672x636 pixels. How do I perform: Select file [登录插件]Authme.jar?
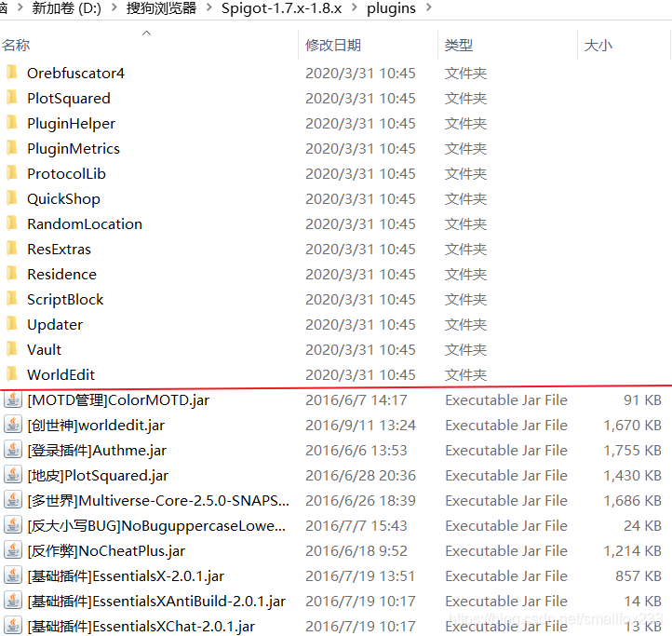coord(97,451)
